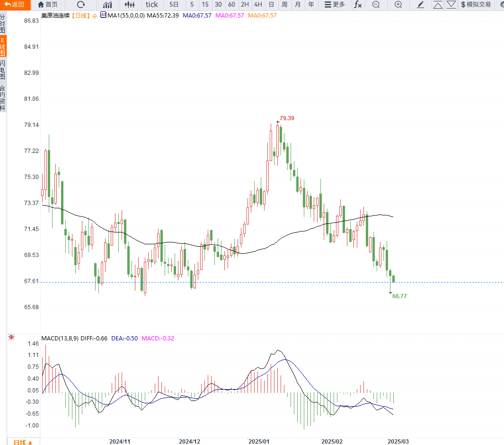The image size is (504, 445).
Task: Select the candlestick chart icon
Action: pos(130,5)
